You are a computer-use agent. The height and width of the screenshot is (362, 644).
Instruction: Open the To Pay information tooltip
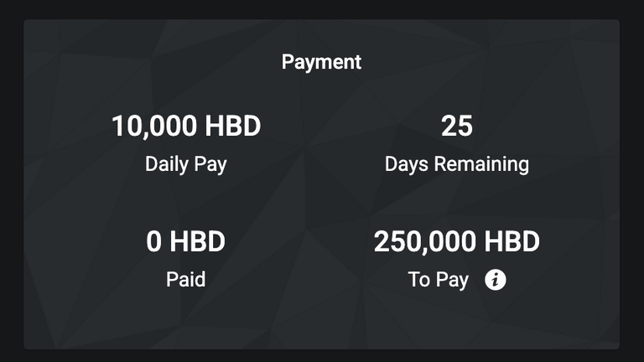point(495,280)
